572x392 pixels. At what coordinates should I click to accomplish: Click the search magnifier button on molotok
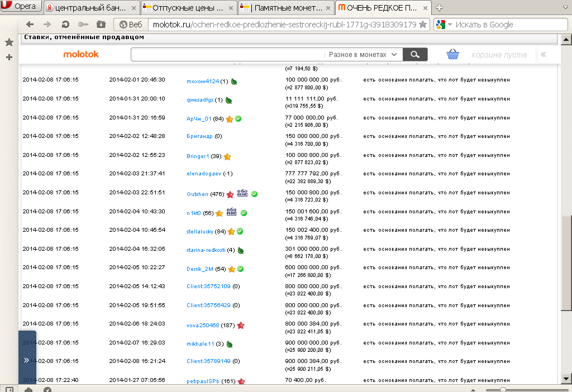(414, 54)
